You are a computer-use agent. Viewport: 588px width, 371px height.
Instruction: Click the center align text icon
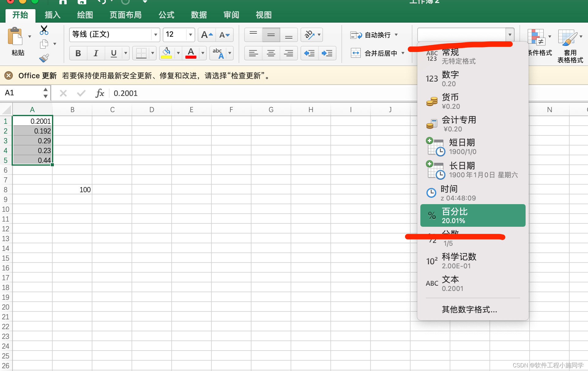tap(271, 53)
